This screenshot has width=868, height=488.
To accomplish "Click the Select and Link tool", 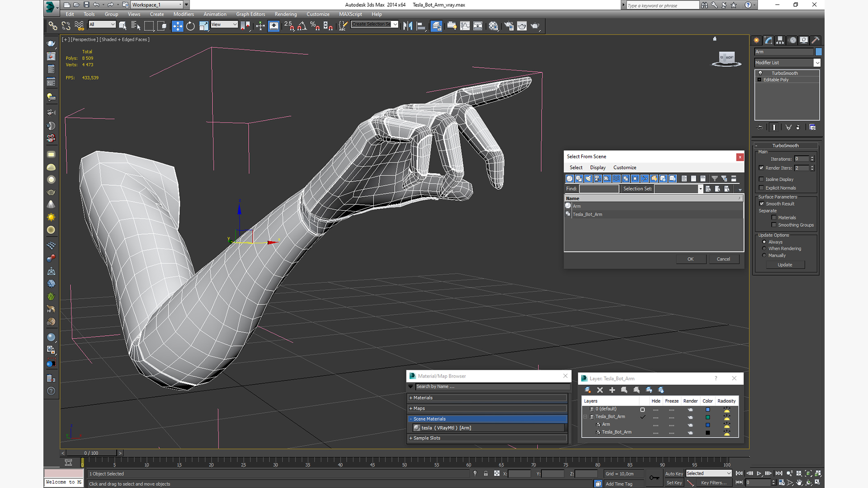I will [53, 26].
